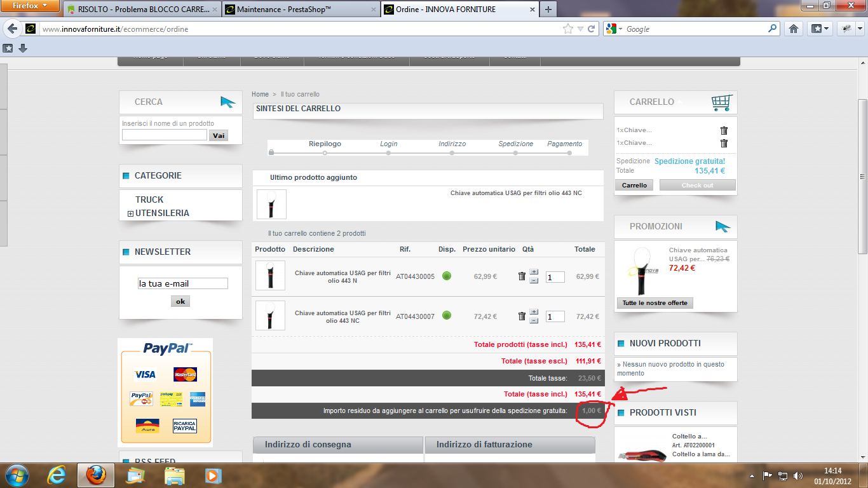Screen dimensions: 868x488
Task: Submit newsletter with the ok button
Action: point(180,301)
